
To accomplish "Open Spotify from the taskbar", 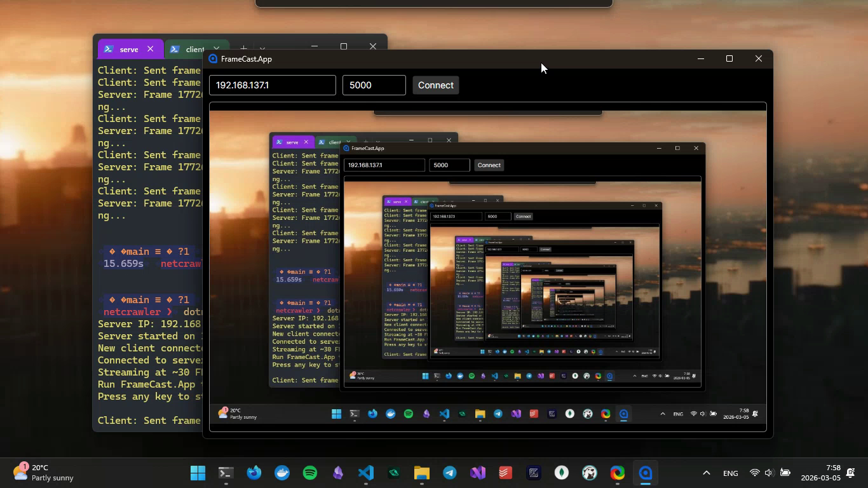I will pos(310,473).
